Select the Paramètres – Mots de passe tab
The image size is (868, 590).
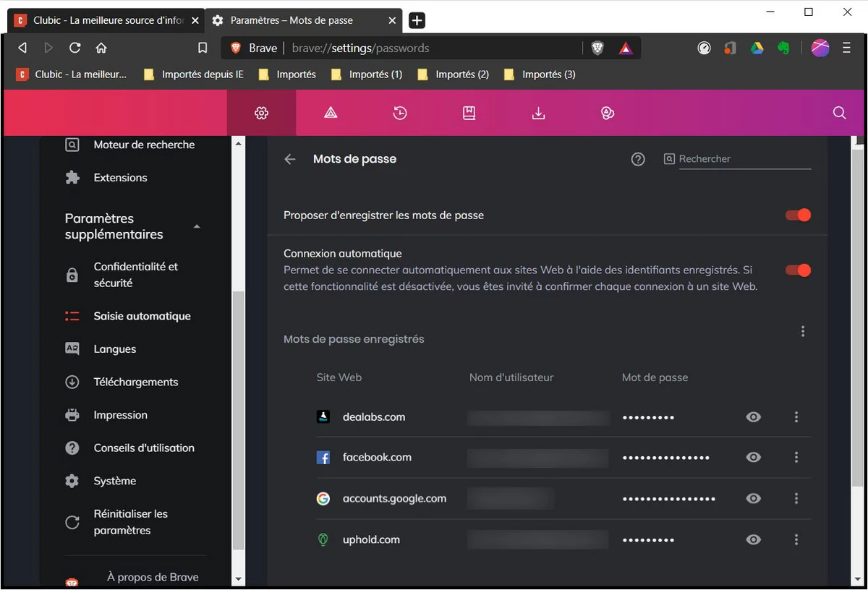[x=303, y=20]
